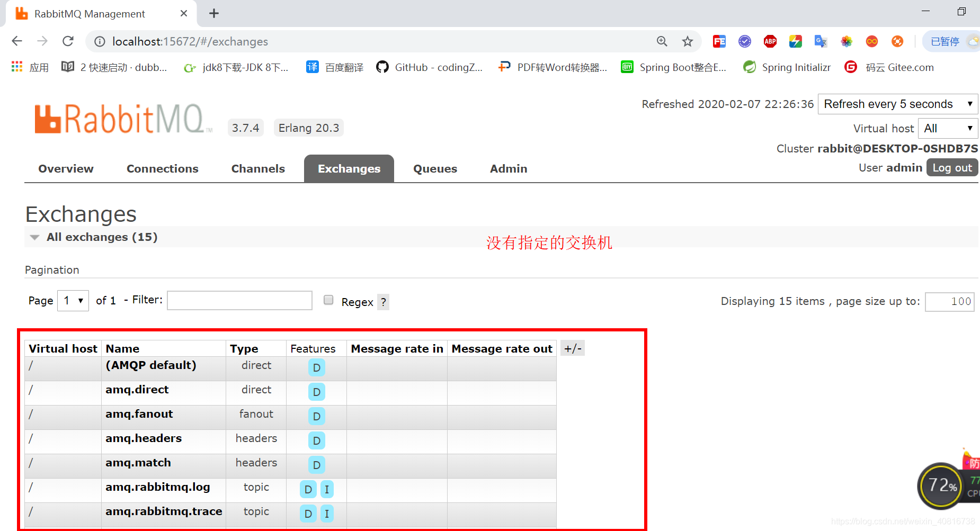Click the Filter text input field

coord(239,300)
